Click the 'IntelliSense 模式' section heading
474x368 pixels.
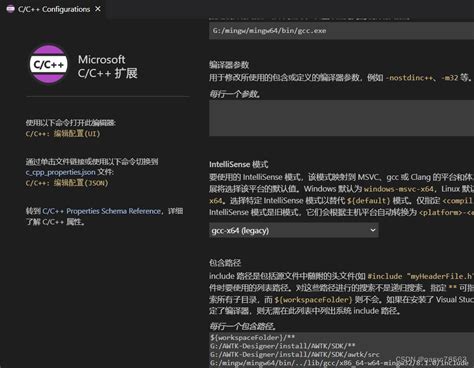coord(238,164)
